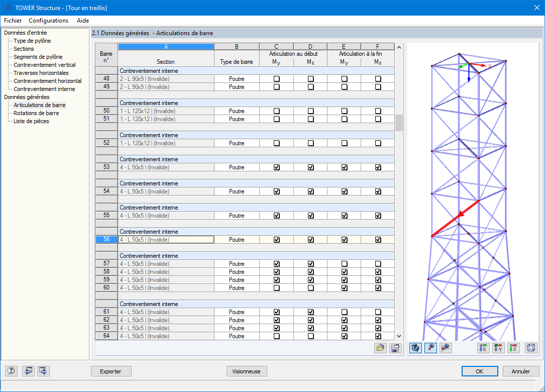Open Contreventement horizontal tree item
This screenshot has height=392, width=545.
pyautogui.click(x=48, y=81)
